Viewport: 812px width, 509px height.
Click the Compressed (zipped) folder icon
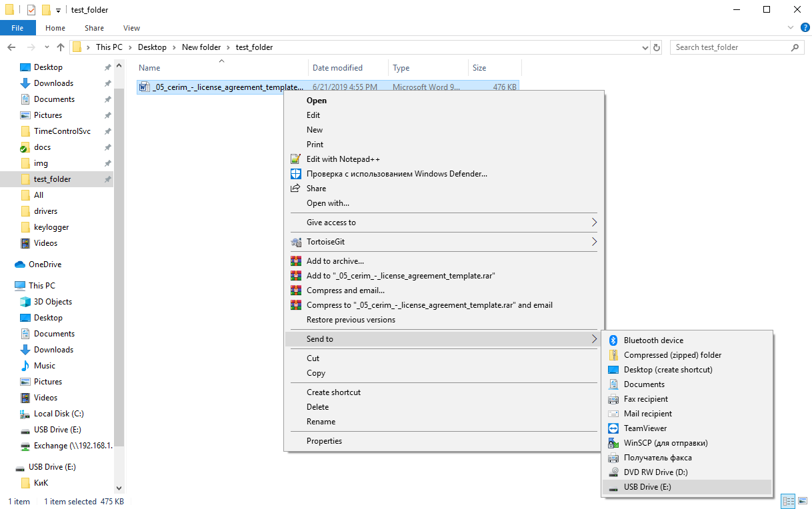[x=613, y=355]
